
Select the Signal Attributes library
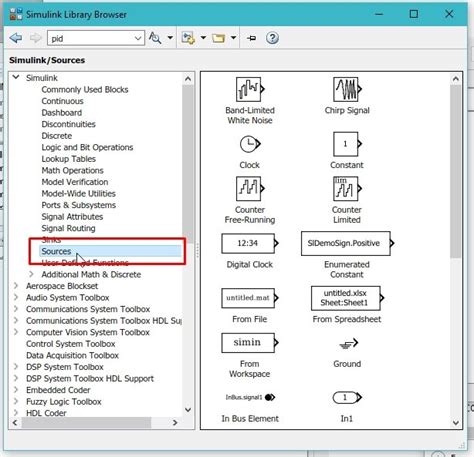(72, 217)
